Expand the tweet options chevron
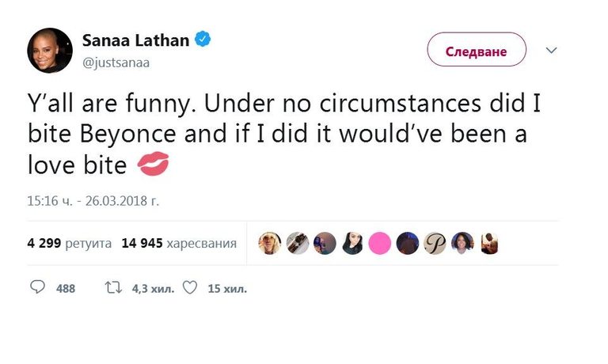 pyautogui.click(x=552, y=50)
